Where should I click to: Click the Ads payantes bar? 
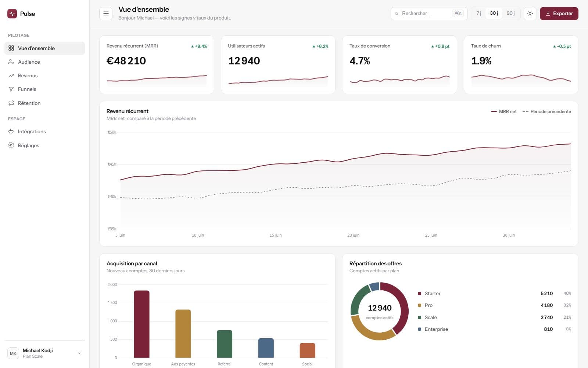183,334
